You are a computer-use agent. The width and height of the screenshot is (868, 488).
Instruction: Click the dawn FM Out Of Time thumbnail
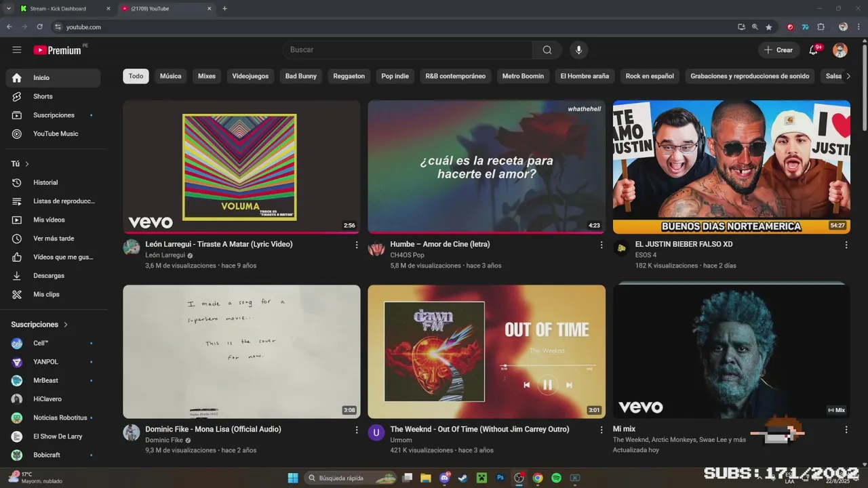click(x=486, y=352)
